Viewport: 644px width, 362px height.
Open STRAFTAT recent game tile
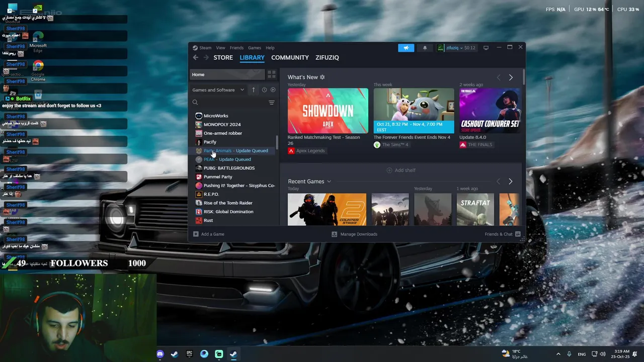click(x=475, y=209)
